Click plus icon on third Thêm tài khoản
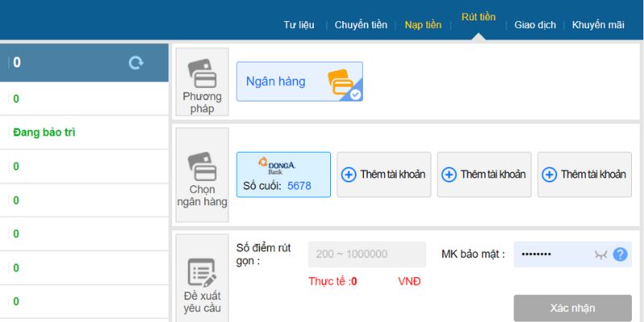Viewport: 644px width, 322px height. click(550, 175)
